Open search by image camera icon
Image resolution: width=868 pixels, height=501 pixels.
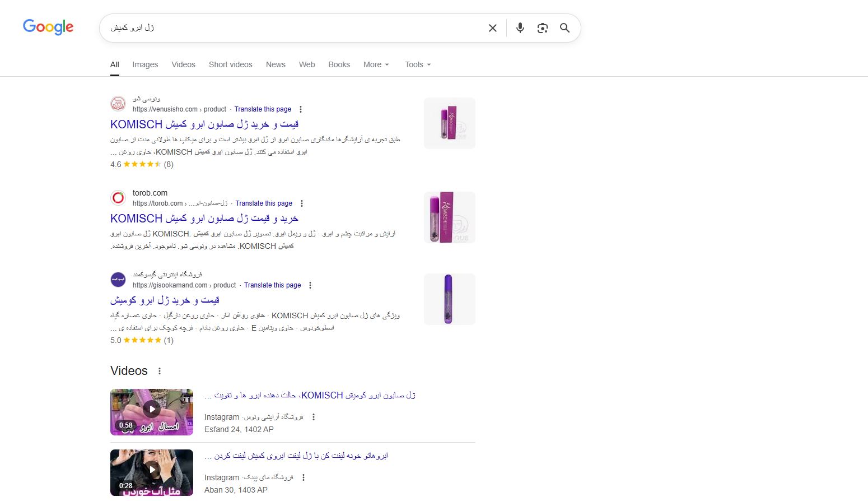542,28
